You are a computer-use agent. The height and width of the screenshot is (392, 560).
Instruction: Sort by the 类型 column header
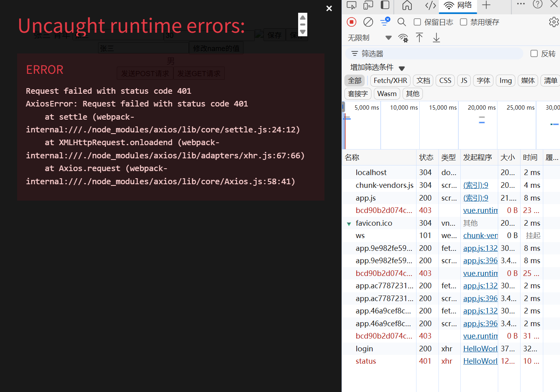tap(449, 158)
